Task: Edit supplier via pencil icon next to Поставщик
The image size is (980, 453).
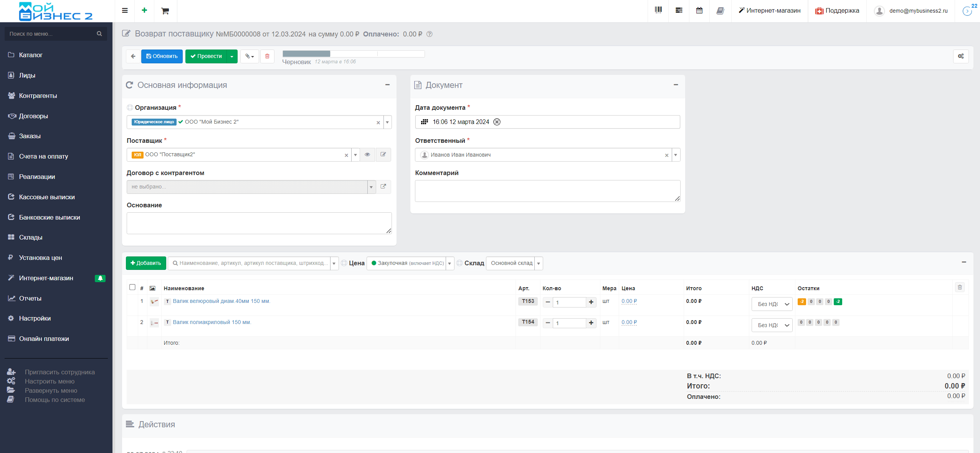Action: pyautogui.click(x=383, y=154)
